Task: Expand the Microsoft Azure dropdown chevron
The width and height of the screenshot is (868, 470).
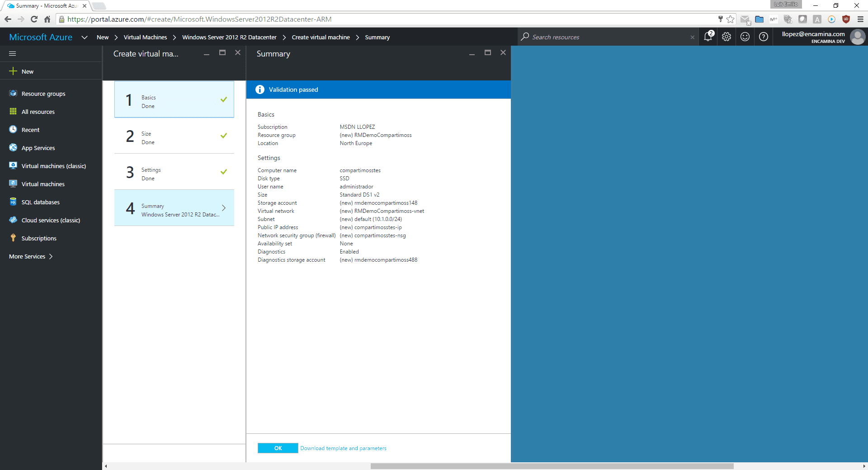Action: (x=85, y=38)
